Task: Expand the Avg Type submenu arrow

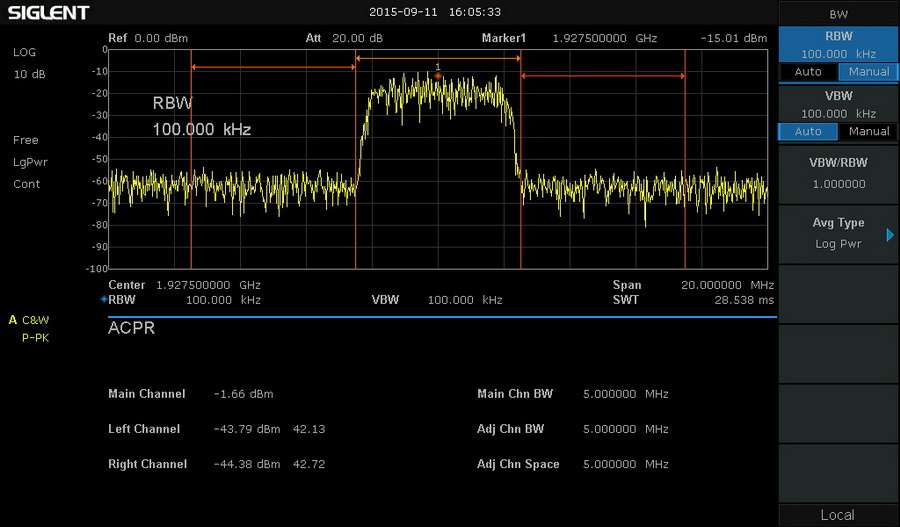Action: (889, 235)
